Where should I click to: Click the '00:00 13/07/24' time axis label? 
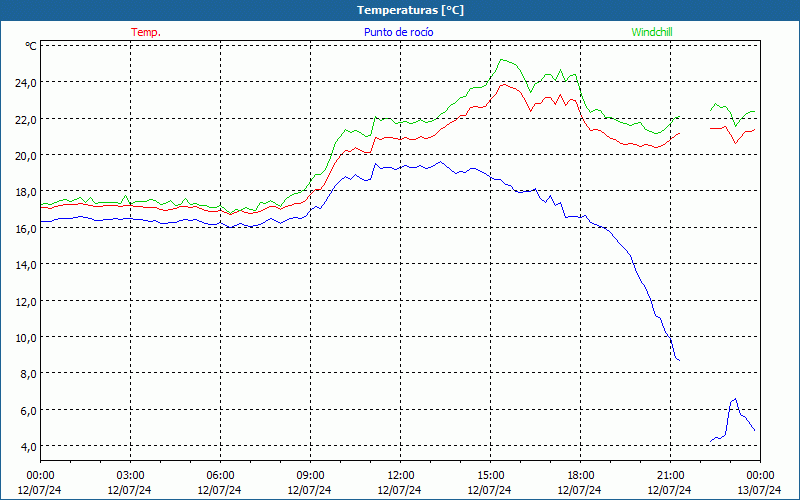(760, 483)
